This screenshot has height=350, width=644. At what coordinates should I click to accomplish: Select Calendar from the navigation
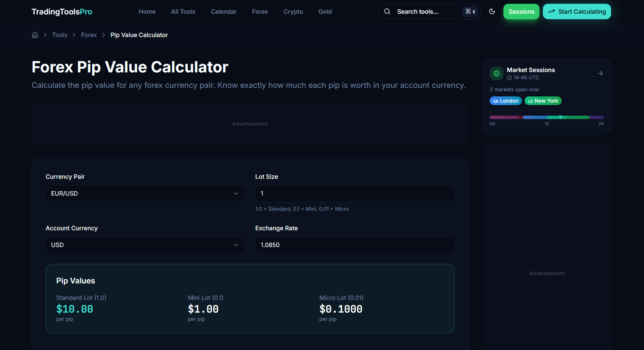pos(224,11)
